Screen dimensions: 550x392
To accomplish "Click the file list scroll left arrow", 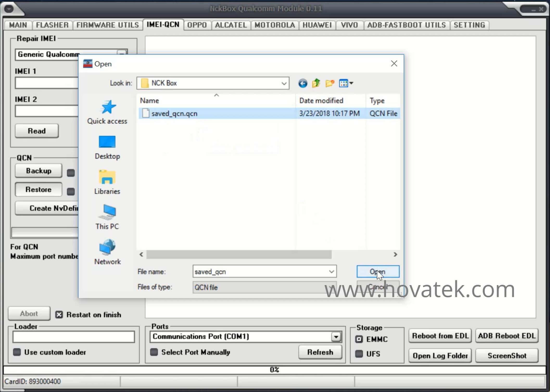I will click(141, 255).
